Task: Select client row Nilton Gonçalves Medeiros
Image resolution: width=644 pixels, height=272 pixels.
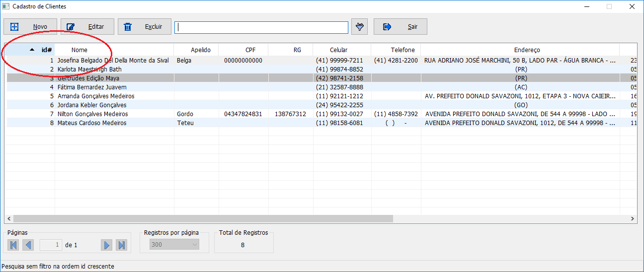Action: 92,114
